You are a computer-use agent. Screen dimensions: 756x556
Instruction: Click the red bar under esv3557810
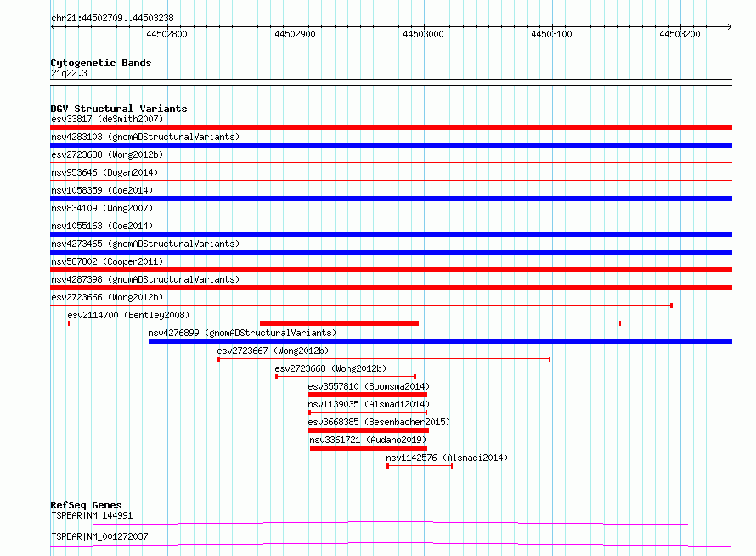click(x=368, y=395)
